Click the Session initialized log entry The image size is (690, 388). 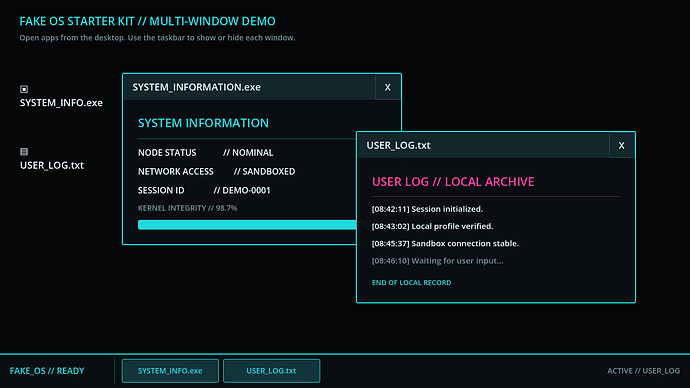[x=427, y=209]
